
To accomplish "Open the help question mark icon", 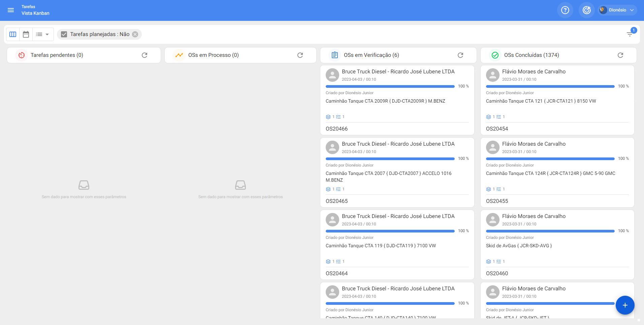I will pos(565,10).
